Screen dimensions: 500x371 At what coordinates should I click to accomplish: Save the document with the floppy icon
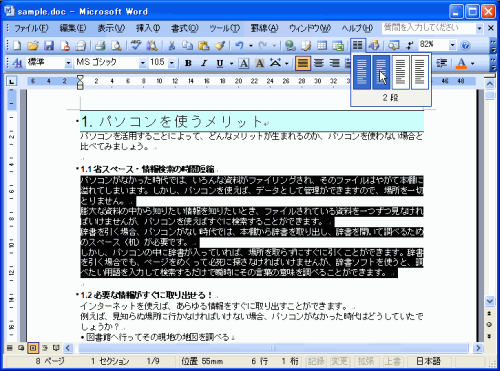pos(49,45)
